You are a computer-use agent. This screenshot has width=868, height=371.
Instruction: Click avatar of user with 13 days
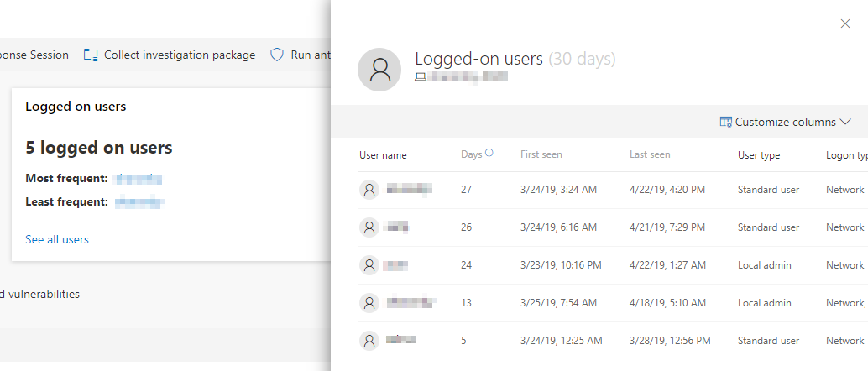click(x=369, y=303)
